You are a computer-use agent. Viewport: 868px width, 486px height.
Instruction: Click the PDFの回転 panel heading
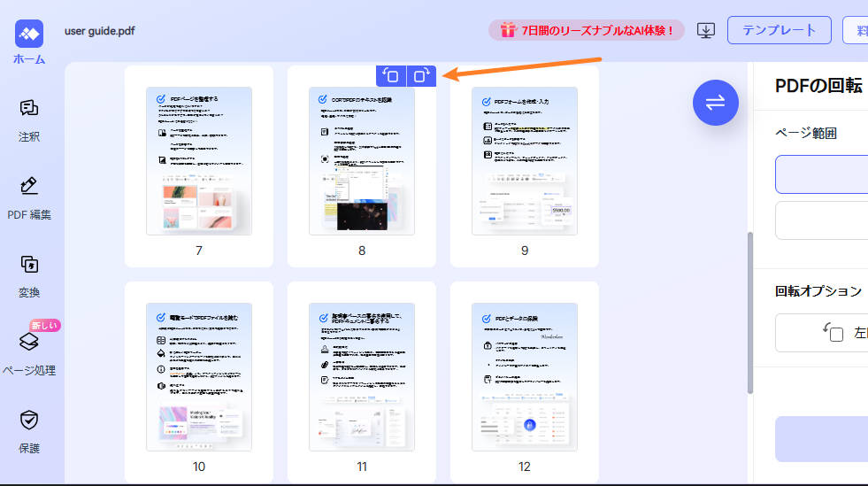point(818,86)
